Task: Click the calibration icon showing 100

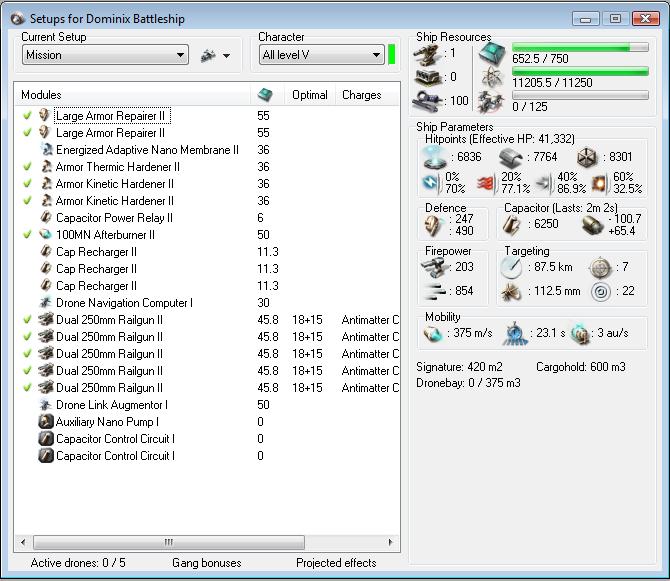Action: click(427, 102)
